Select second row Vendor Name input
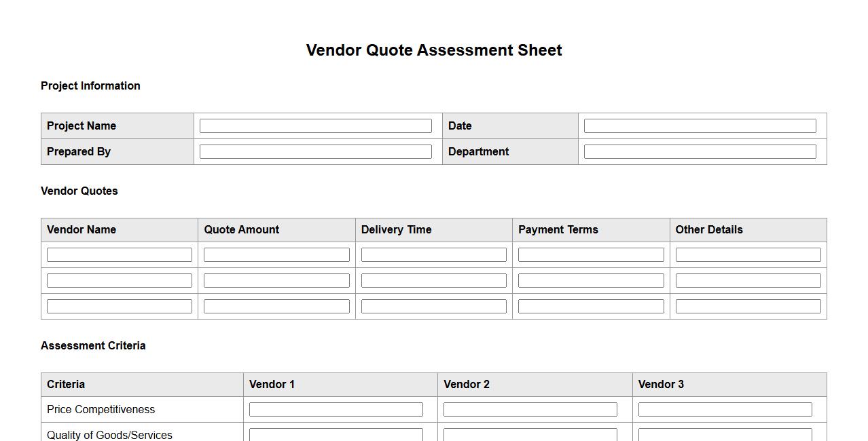Screen dimensions: 868x441 click(x=120, y=281)
